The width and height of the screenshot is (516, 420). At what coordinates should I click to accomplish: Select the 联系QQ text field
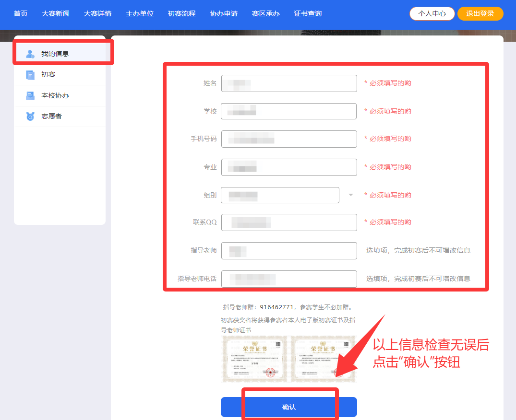coord(289,222)
